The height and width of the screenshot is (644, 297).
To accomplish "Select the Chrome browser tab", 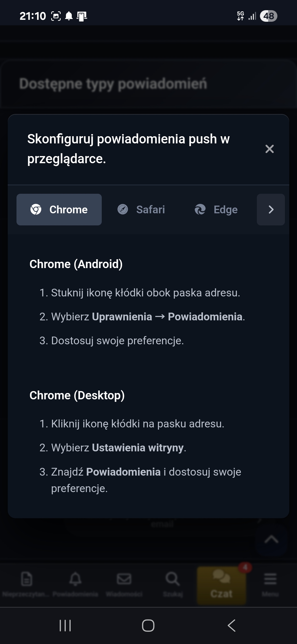I will 59,209.
